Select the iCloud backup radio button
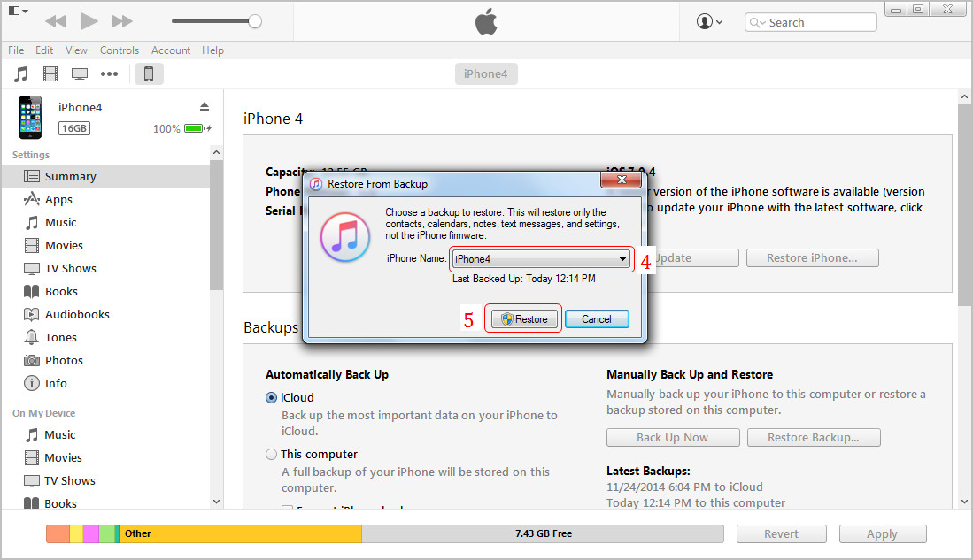 click(x=271, y=397)
